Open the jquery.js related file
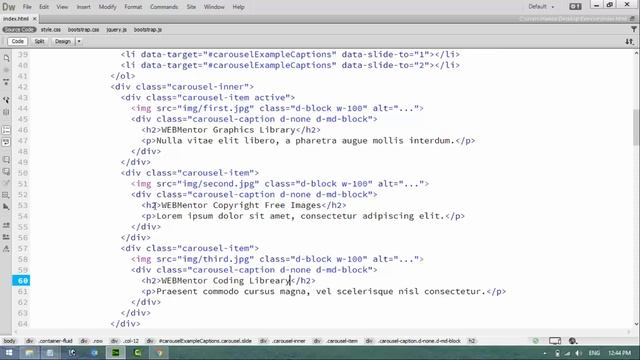Image resolution: width=640 pixels, height=360 pixels. [x=116, y=30]
